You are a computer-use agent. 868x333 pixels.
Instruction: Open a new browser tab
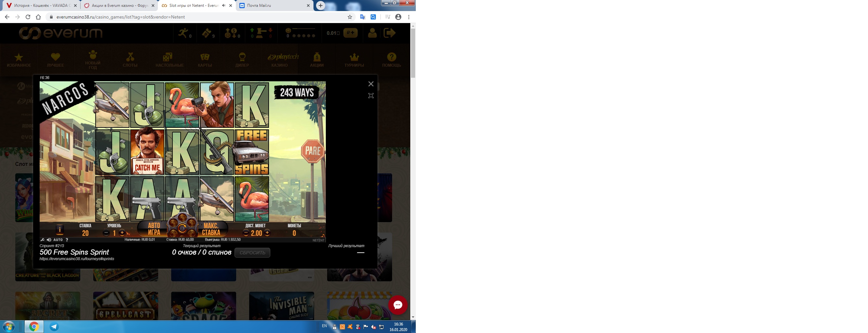pos(320,6)
